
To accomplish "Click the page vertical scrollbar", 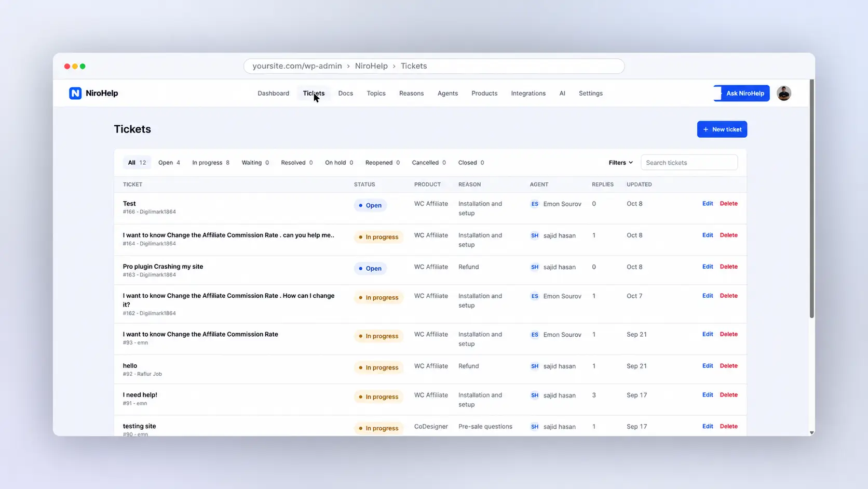I will (811, 199).
